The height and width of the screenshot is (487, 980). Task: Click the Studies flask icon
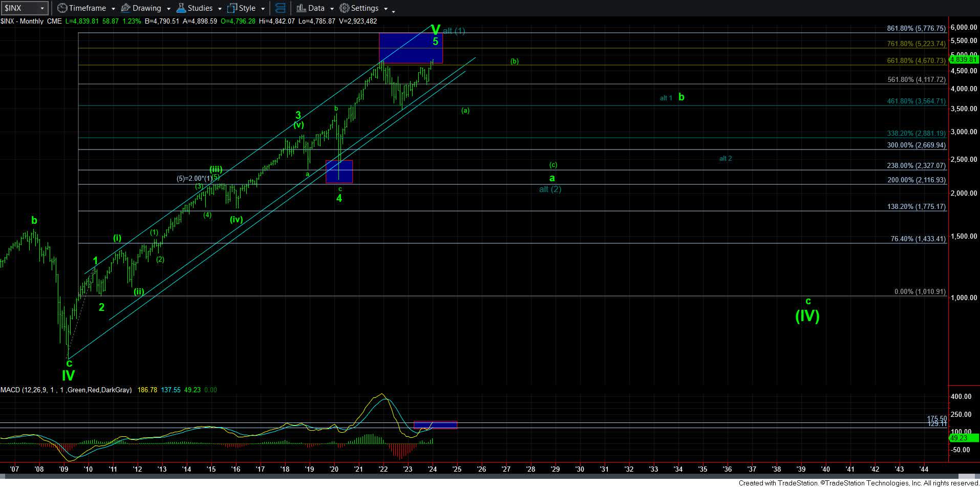(x=181, y=8)
